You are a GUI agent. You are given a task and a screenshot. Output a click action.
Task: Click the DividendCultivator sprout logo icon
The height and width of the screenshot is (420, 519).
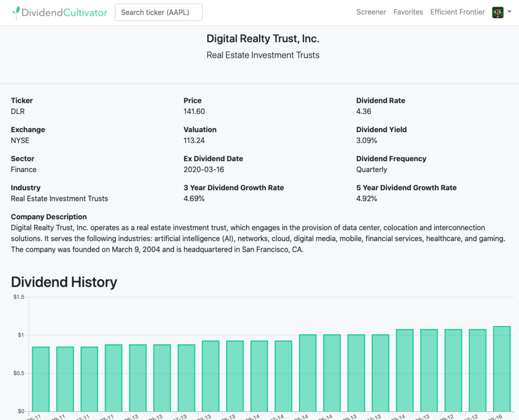[x=16, y=12]
